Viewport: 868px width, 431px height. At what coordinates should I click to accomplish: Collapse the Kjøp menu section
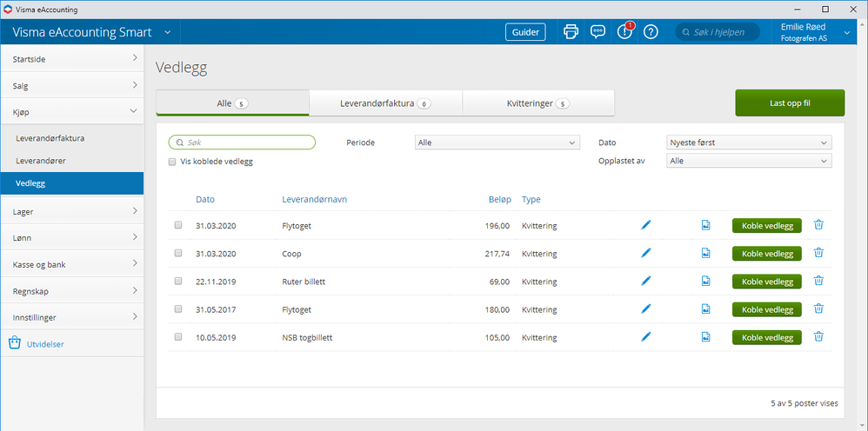[72, 112]
